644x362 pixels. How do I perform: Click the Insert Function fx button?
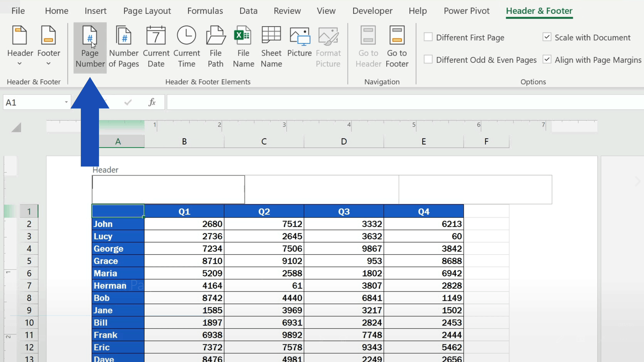[x=152, y=102]
